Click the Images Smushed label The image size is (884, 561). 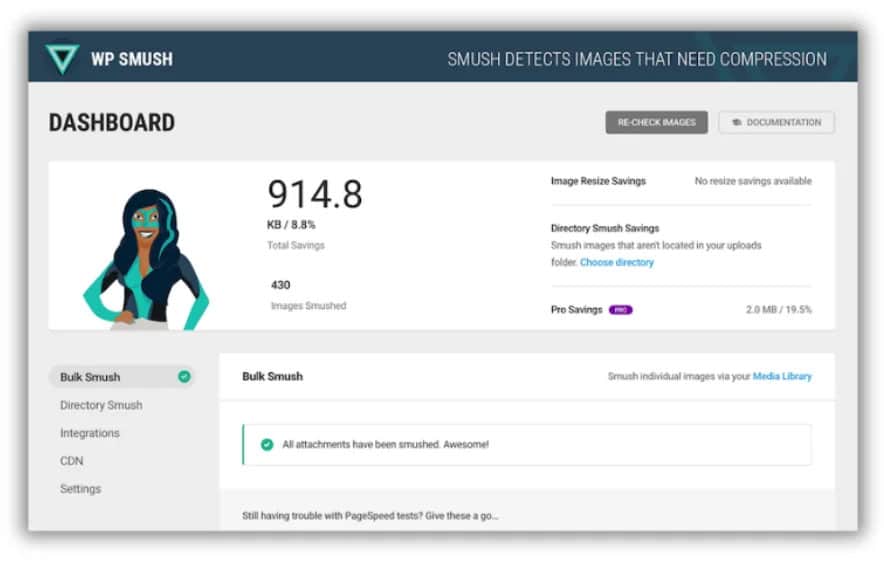[x=308, y=306]
